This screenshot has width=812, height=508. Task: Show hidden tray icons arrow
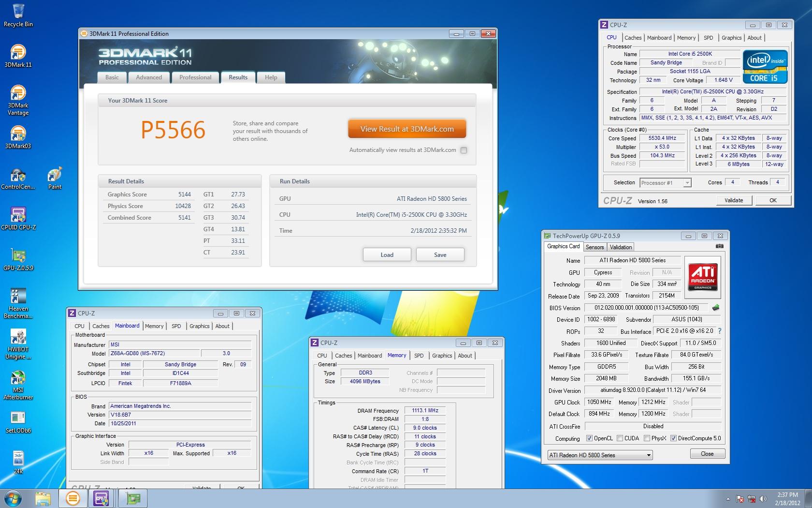728,499
